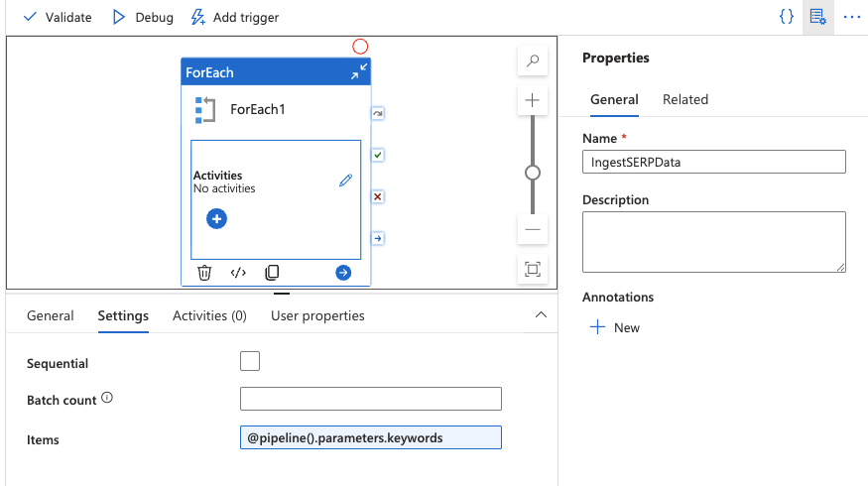Clone the ForEach activity with copy icon
This screenshot has width=868, height=486.
tap(272, 273)
